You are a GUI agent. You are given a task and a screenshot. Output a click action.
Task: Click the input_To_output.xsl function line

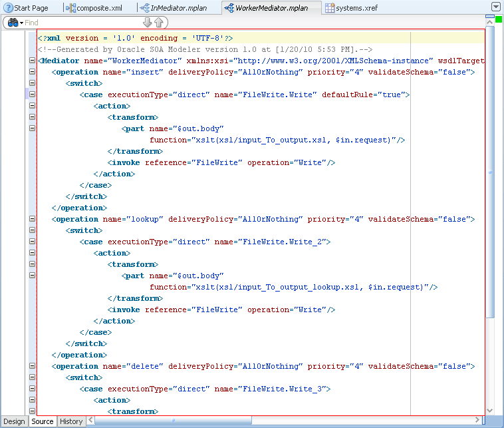click(277, 140)
